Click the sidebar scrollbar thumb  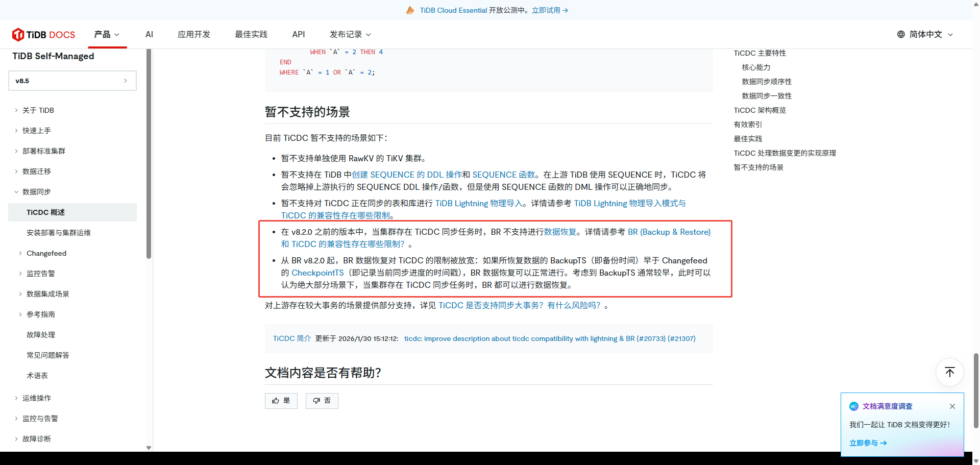tap(149, 153)
